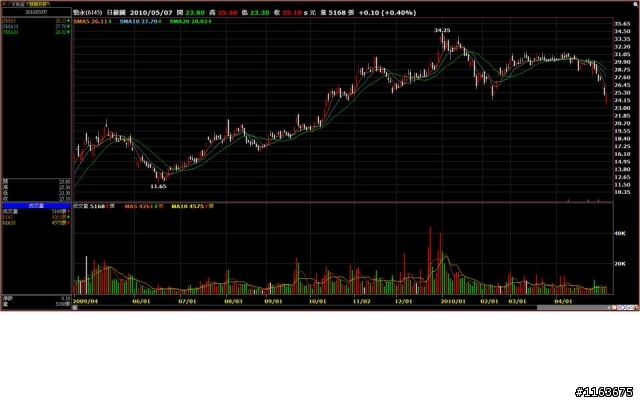Click the scroll-left arrow of the chart scrollbar
Screen dimensions: 640x400
75,307
